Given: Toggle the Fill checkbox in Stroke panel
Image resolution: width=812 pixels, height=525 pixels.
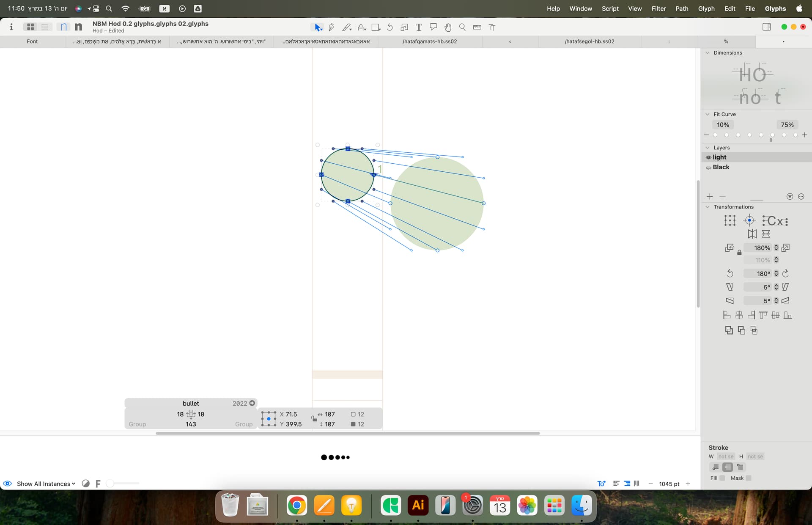Looking at the screenshot, I should (722, 478).
